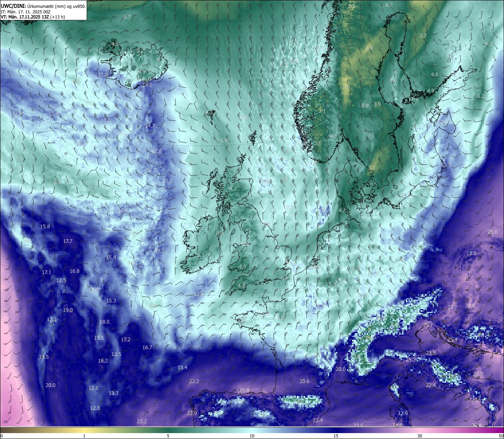Click the 5 tick on the colour scale
Viewport: 504px width, 439px height.
coord(168,435)
